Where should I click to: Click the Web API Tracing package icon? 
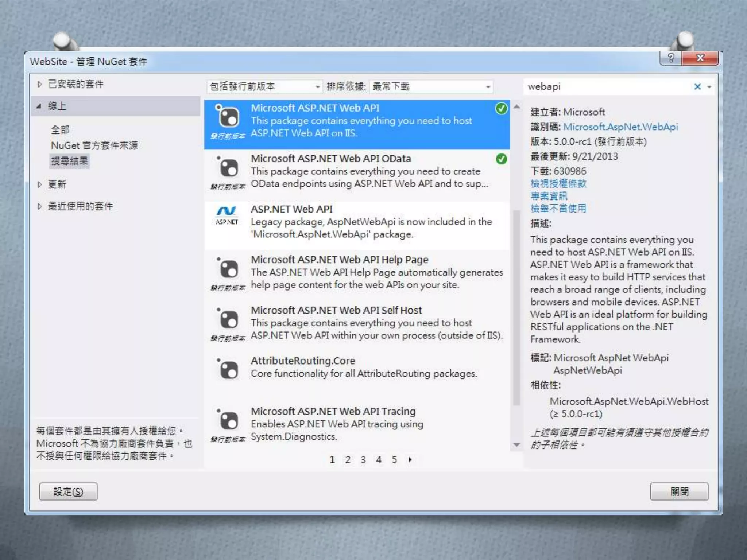pyautogui.click(x=228, y=421)
